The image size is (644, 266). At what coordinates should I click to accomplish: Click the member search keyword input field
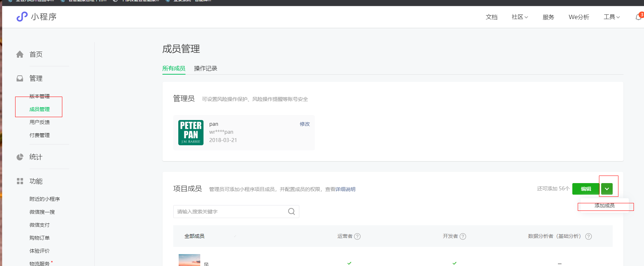(231, 212)
